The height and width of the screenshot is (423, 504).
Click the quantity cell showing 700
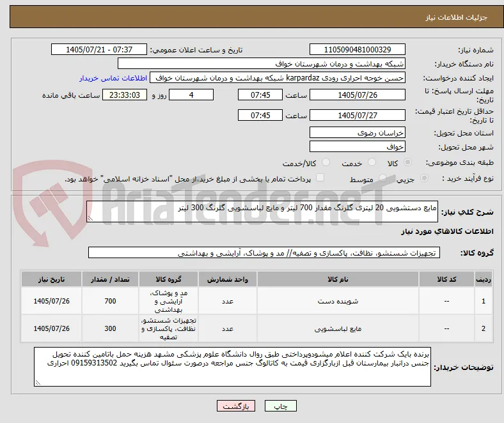[x=110, y=301]
